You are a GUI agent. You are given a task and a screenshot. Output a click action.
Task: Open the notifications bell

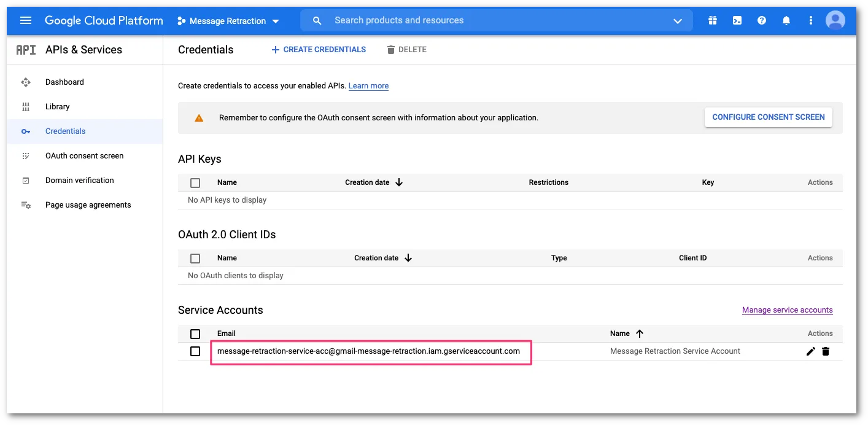[786, 20]
